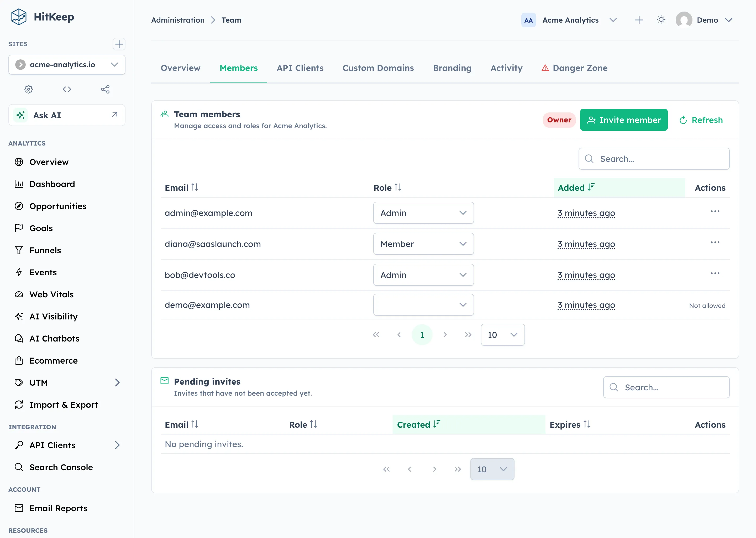This screenshot has width=756, height=538.
Task: Open Dashboard from sidebar
Action: (x=67, y=184)
